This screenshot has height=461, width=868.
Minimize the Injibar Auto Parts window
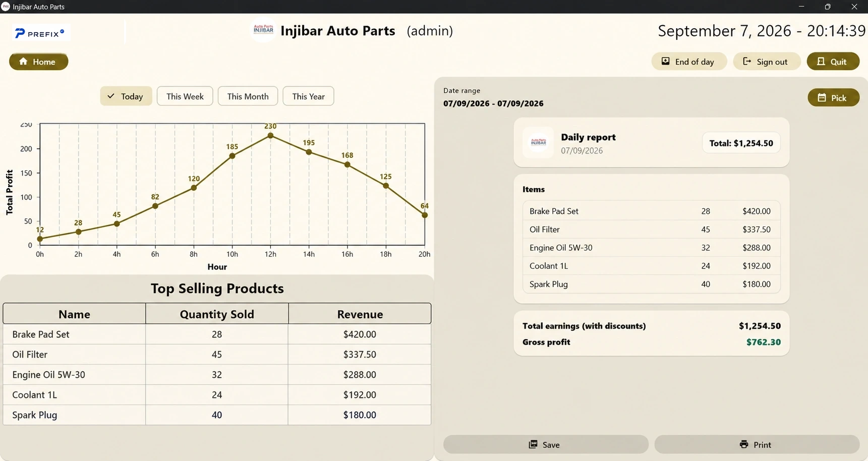(801, 7)
